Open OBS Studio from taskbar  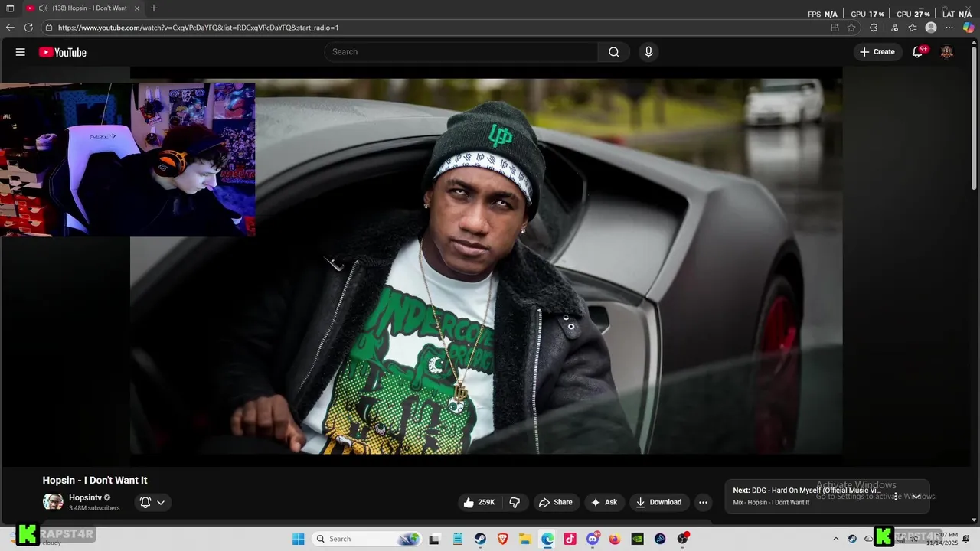(682, 539)
